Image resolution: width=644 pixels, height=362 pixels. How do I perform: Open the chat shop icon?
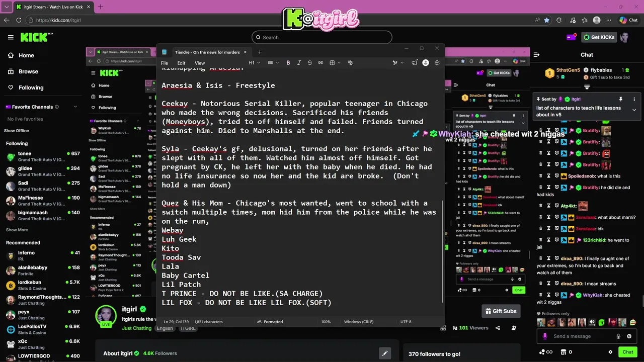(x=563, y=352)
